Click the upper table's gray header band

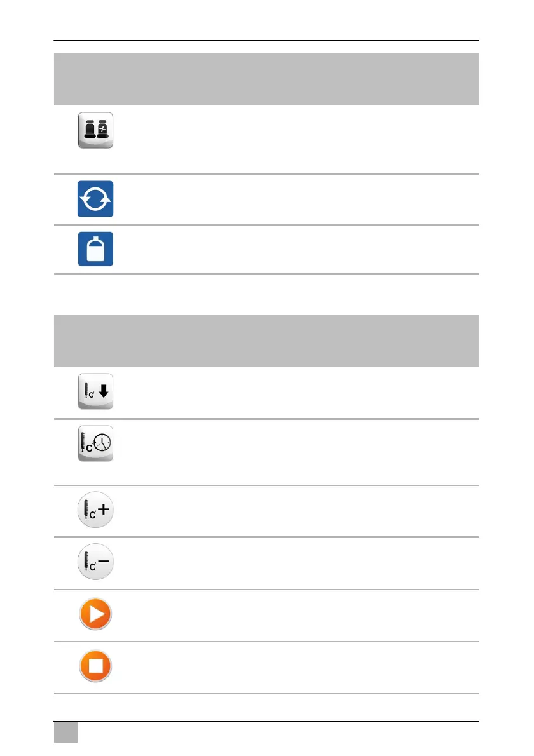[266, 79]
